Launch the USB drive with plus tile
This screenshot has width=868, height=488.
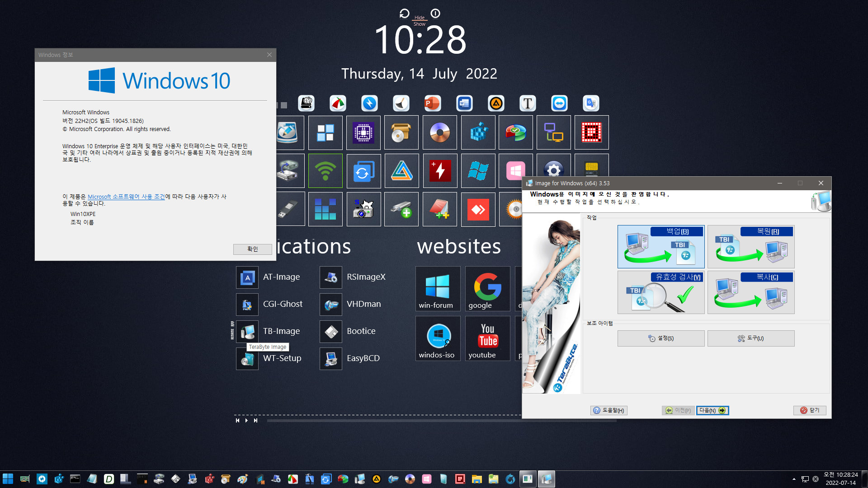pyautogui.click(x=401, y=209)
